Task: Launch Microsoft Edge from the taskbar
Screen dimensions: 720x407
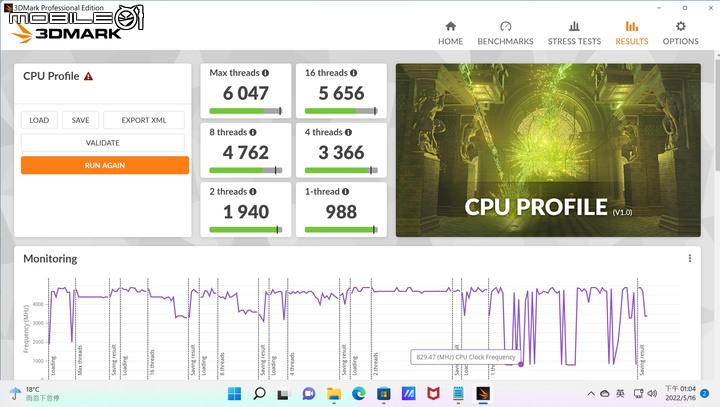Action: tap(359, 394)
